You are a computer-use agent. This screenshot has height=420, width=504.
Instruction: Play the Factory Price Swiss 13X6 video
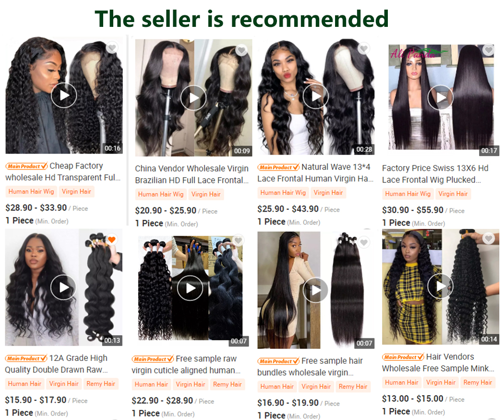click(x=441, y=97)
